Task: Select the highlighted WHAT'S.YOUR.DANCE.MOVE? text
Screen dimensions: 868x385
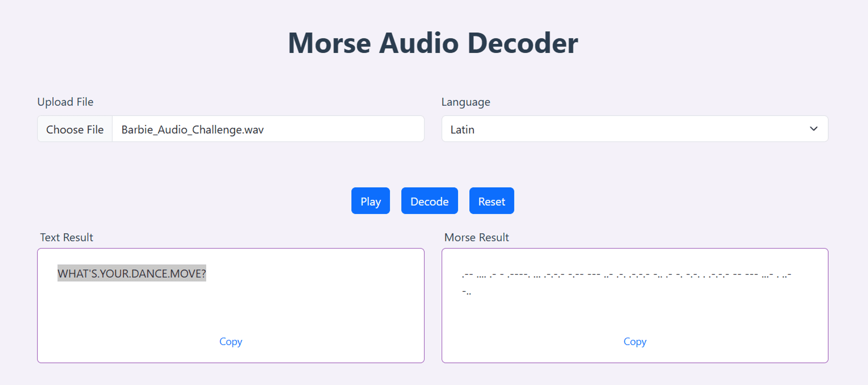Action: (x=132, y=273)
